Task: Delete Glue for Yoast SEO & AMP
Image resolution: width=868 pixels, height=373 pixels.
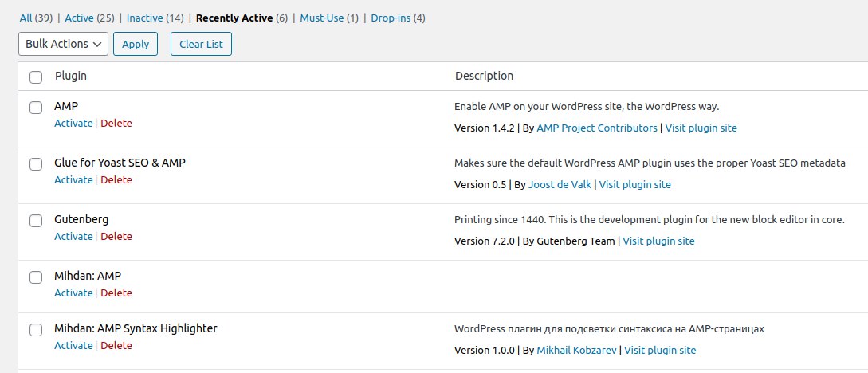Action: pyautogui.click(x=116, y=180)
